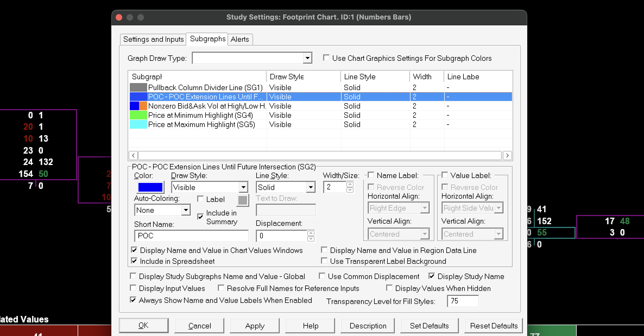
Task: Expand the Draw Style Visible dropdown
Action: (x=243, y=187)
